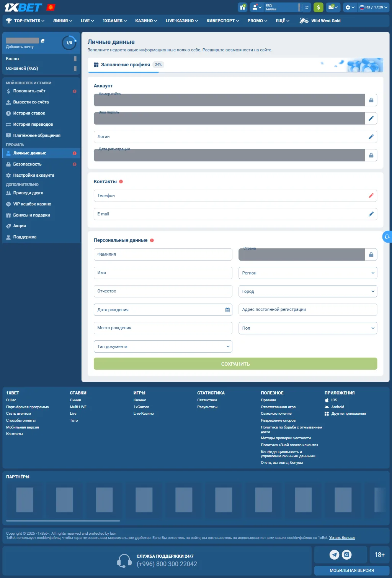This screenshot has width=392, height=578.
Task: Open the calendar icon in Дата рождения
Action: point(227,310)
